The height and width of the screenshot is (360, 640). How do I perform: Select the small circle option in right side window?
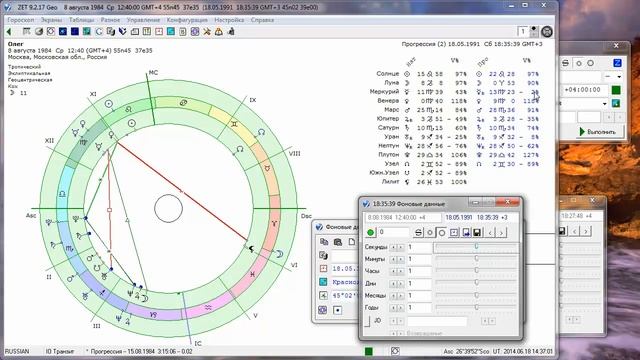point(579,63)
